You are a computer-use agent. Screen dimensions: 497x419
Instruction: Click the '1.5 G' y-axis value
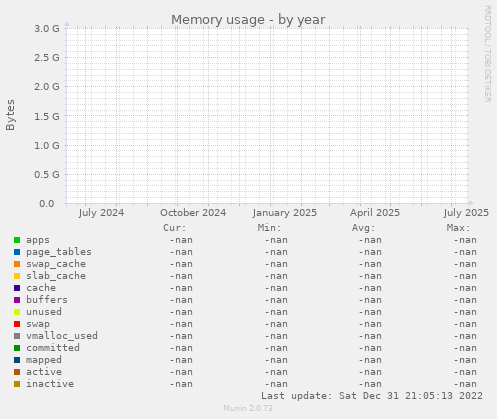point(47,116)
